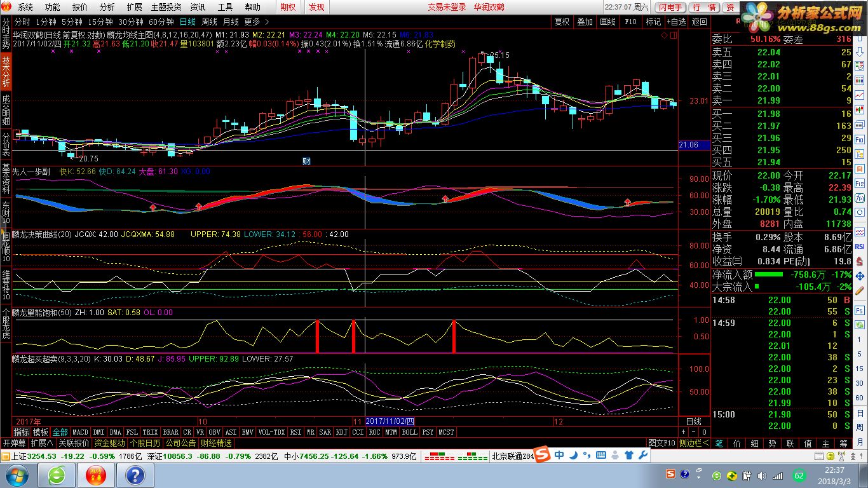Click the candlestick chart icon in right toolbar
Screen dimensions: 868x488
click(x=859, y=109)
